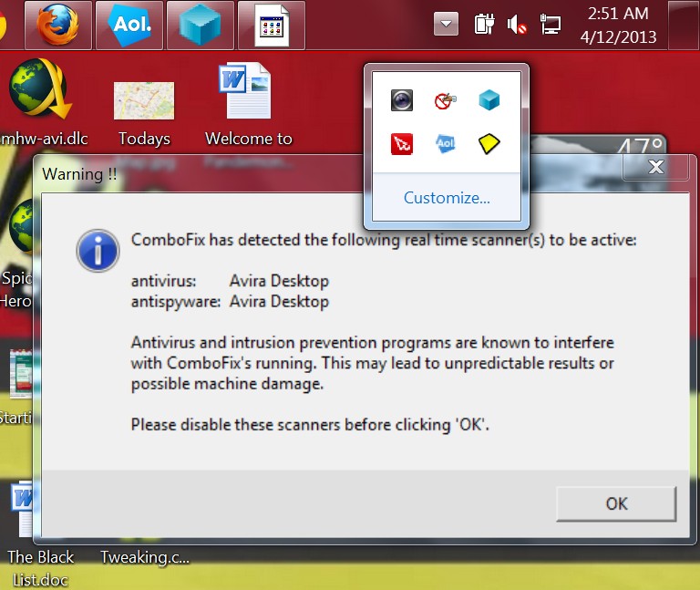Open the Customize link in the tray popup
The image size is (700, 590).
447,197
